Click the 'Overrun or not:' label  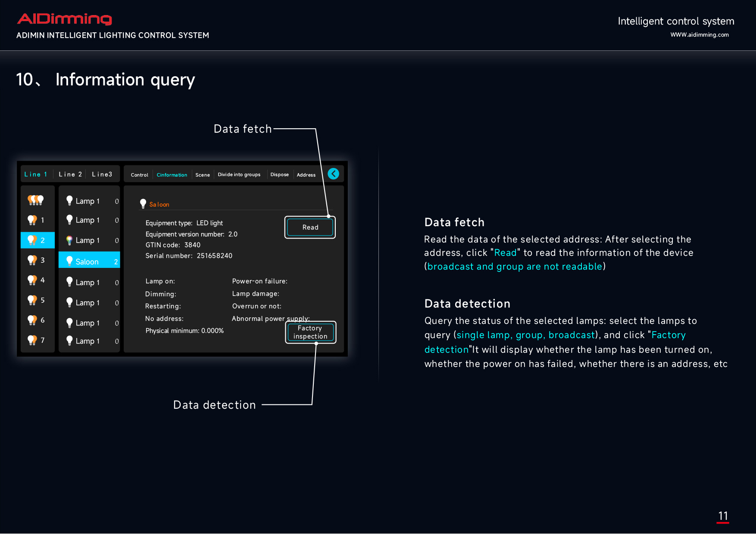coord(257,306)
